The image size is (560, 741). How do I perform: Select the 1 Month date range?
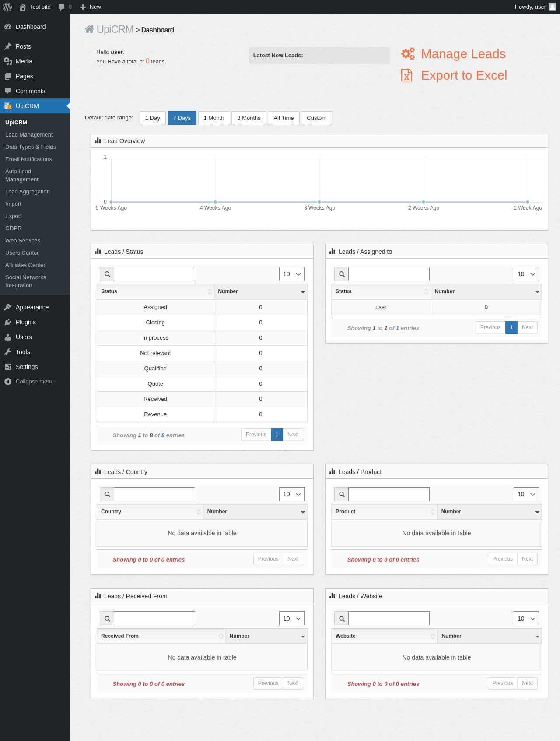pyautogui.click(x=214, y=118)
